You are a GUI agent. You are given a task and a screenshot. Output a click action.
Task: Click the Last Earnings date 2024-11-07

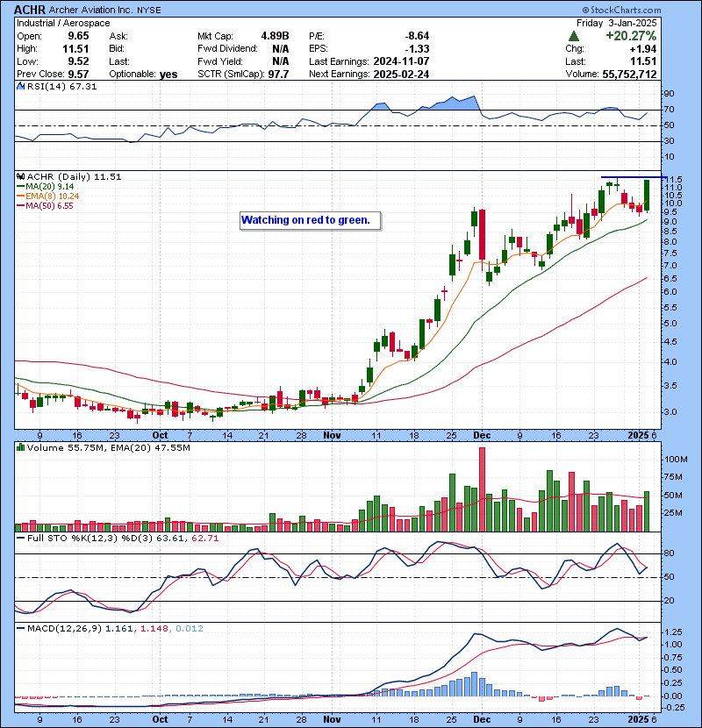click(401, 61)
